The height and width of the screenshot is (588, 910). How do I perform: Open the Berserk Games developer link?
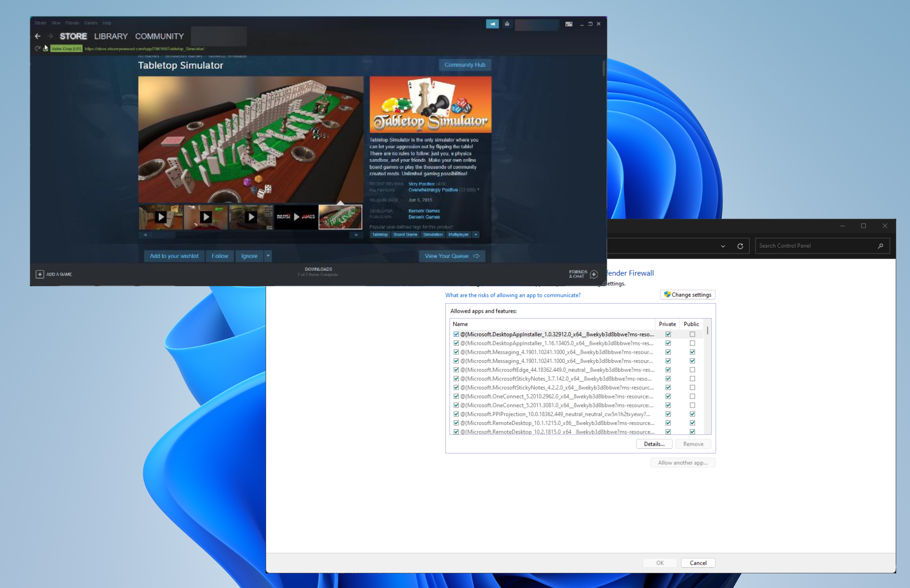[424, 211]
